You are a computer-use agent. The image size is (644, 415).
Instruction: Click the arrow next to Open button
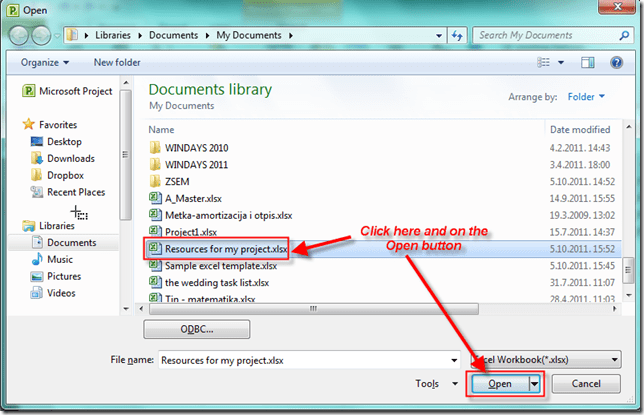tap(535, 383)
